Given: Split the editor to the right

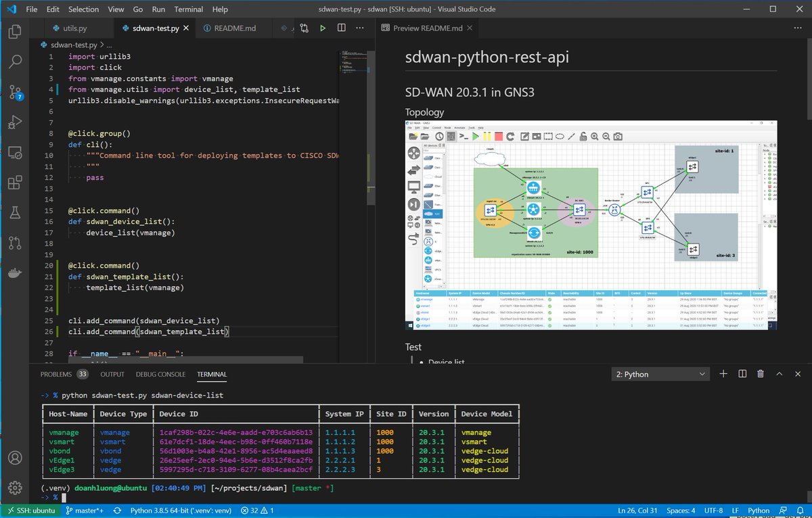Looking at the screenshot, I should click(342, 28).
